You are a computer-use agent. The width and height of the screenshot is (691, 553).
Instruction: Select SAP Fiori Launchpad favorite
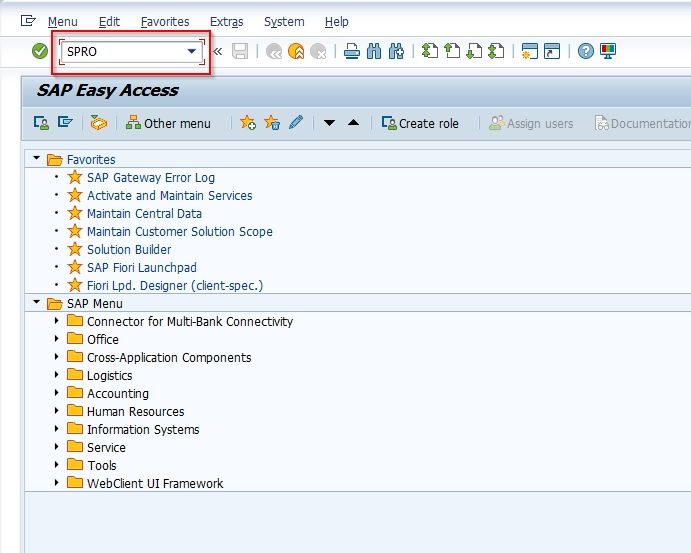[x=141, y=268]
